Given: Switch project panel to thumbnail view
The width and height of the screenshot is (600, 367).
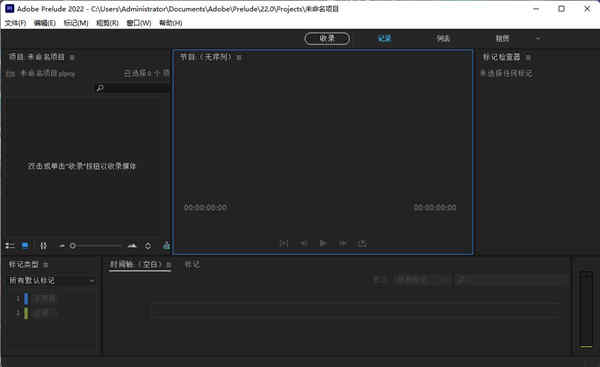Looking at the screenshot, I should (x=25, y=246).
